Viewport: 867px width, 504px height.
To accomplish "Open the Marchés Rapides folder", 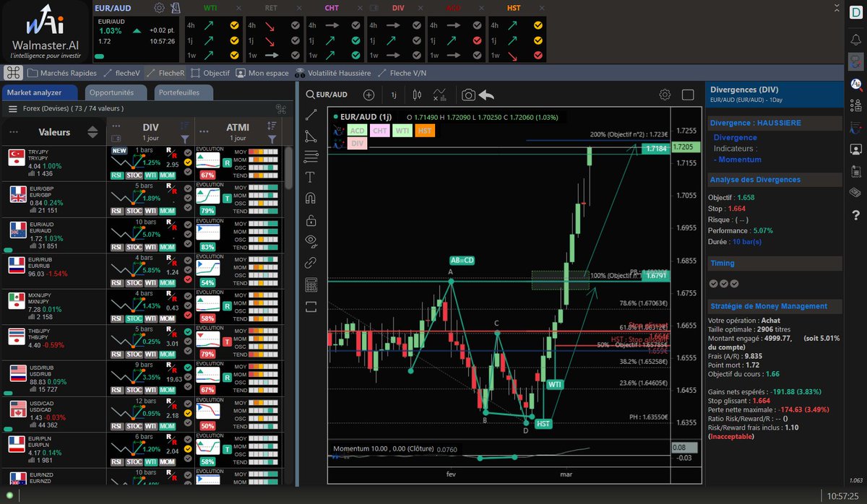I will tap(62, 73).
